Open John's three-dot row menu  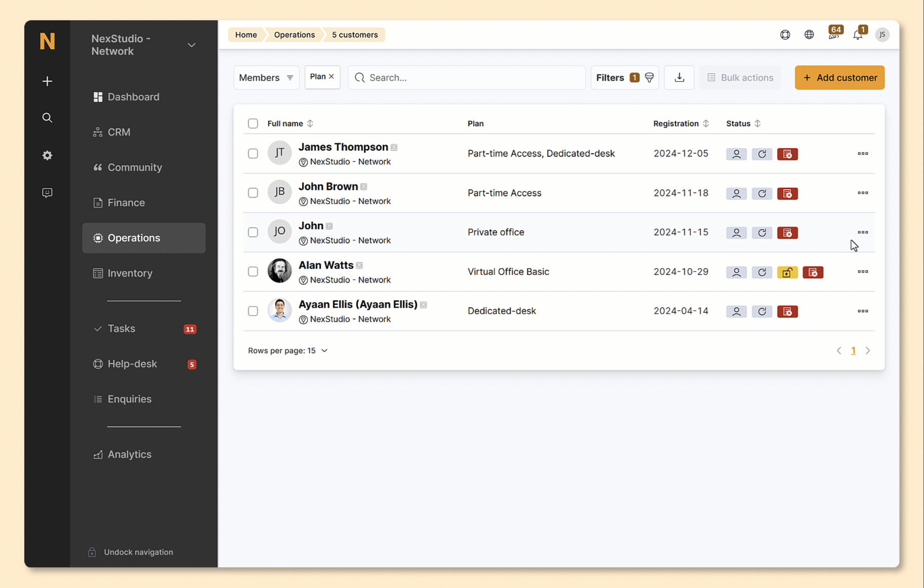point(863,232)
